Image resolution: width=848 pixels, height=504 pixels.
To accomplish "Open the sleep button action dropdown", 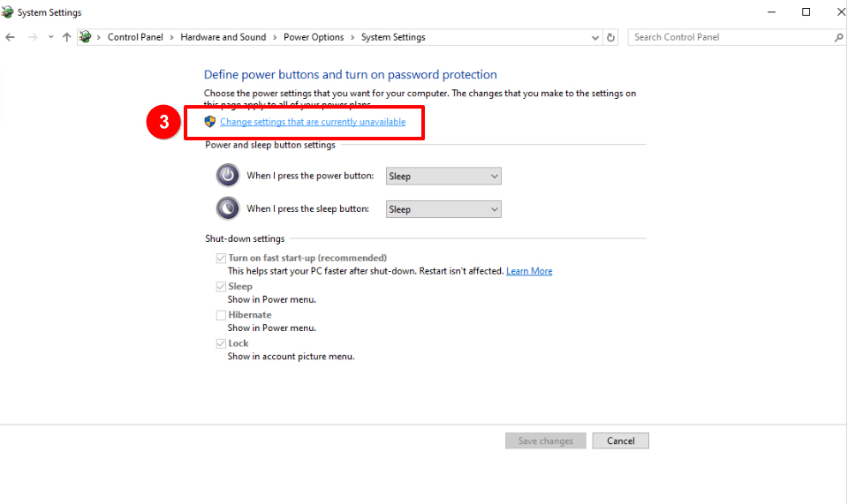I will pos(443,209).
